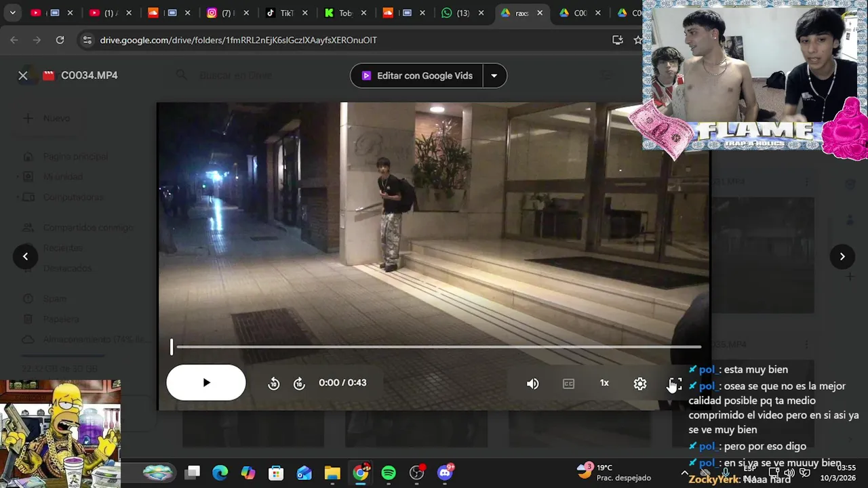Go to the next file with the right arrow

pyautogui.click(x=842, y=256)
